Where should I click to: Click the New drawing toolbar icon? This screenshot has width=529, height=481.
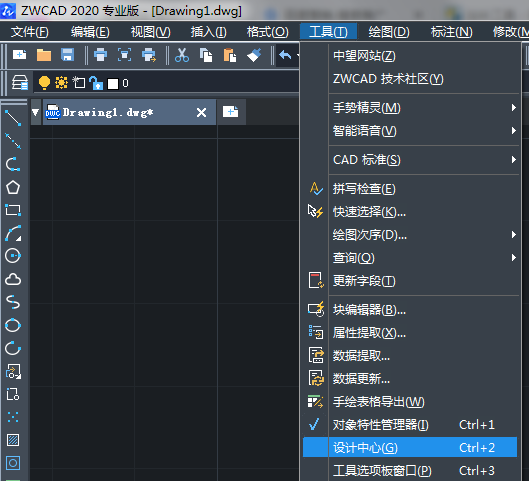pos(19,55)
